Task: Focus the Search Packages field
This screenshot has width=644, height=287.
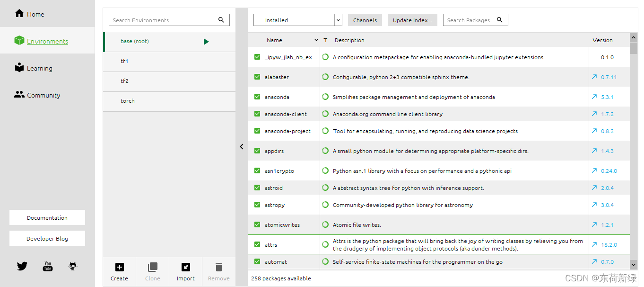Action: pyautogui.click(x=476, y=20)
